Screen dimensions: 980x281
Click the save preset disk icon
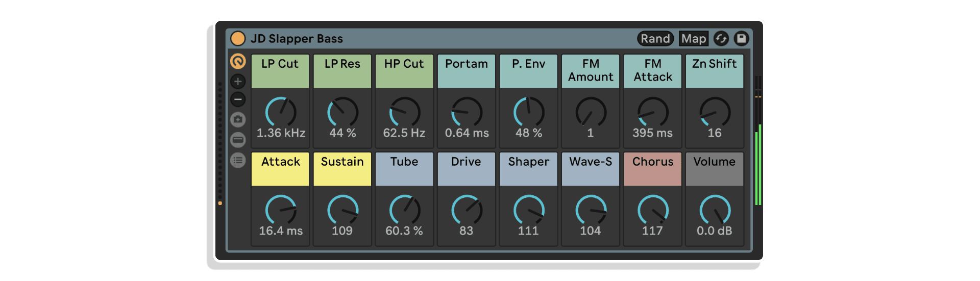click(x=741, y=39)
